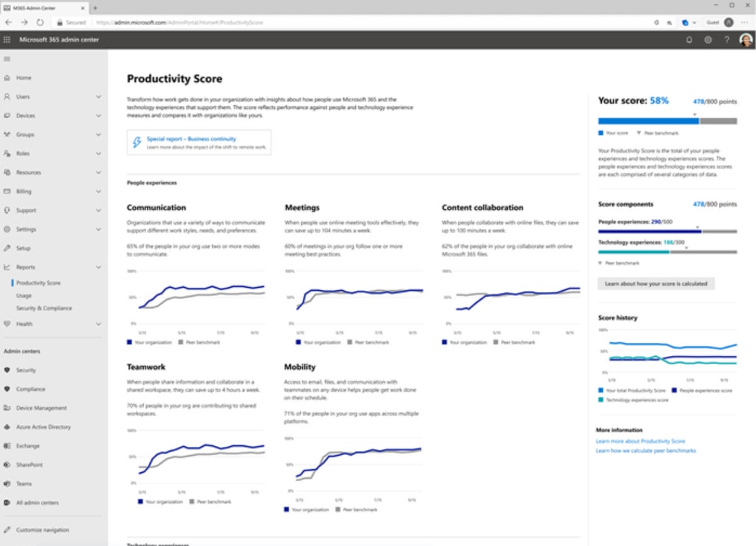
Task: Open notifications bell in header
Action: (x=689, y=40)
